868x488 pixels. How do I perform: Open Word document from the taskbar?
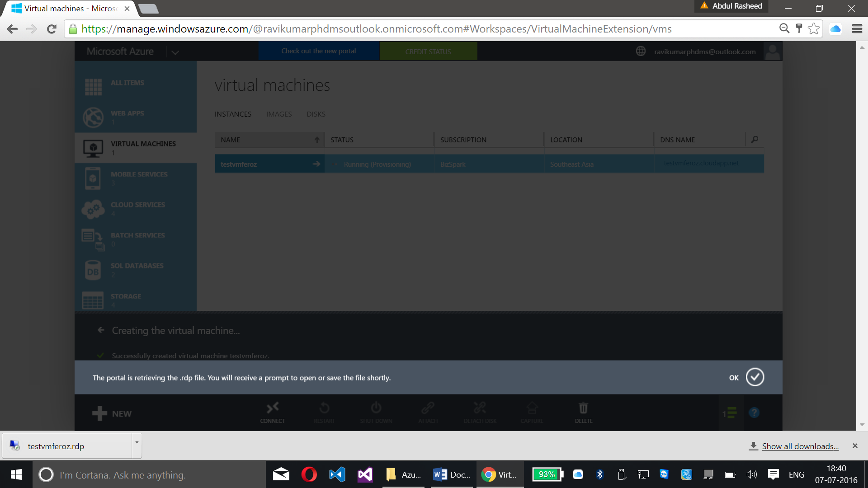pos(451,474)
